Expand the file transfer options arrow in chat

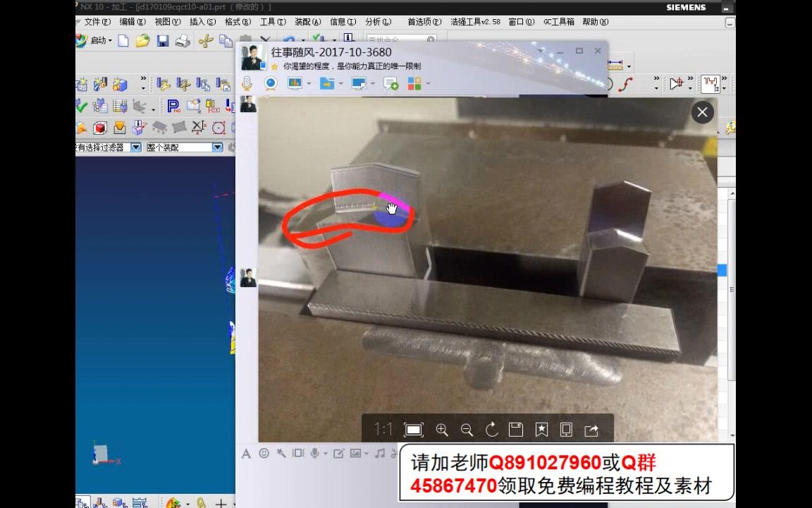click(341, 83)
